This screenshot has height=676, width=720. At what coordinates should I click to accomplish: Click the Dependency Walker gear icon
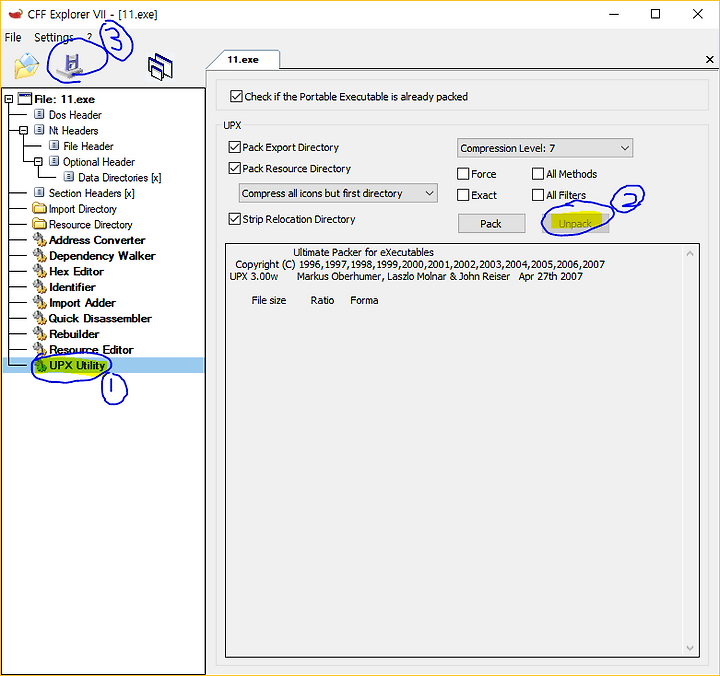[x=39, y=255]
